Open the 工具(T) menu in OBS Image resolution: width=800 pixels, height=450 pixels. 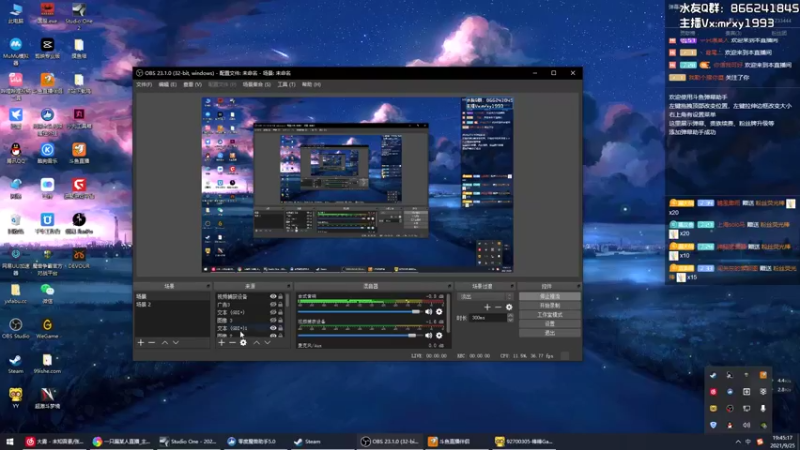tap(286, 85)
